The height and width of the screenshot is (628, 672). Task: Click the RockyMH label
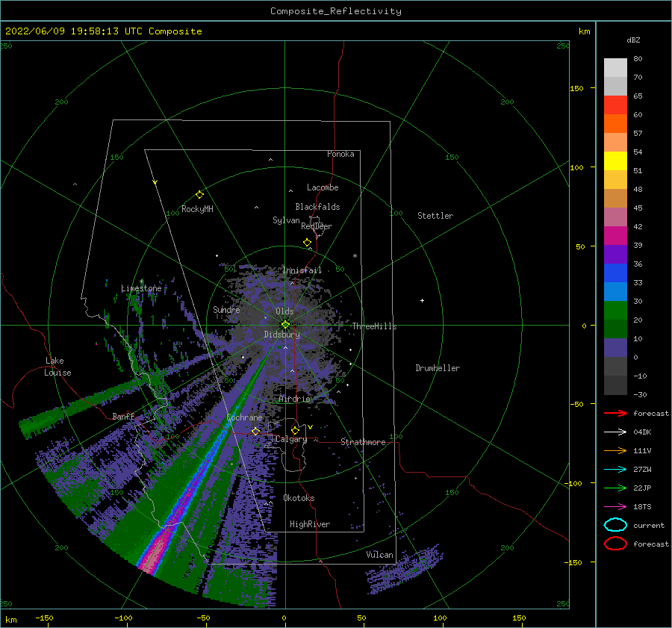197,209
